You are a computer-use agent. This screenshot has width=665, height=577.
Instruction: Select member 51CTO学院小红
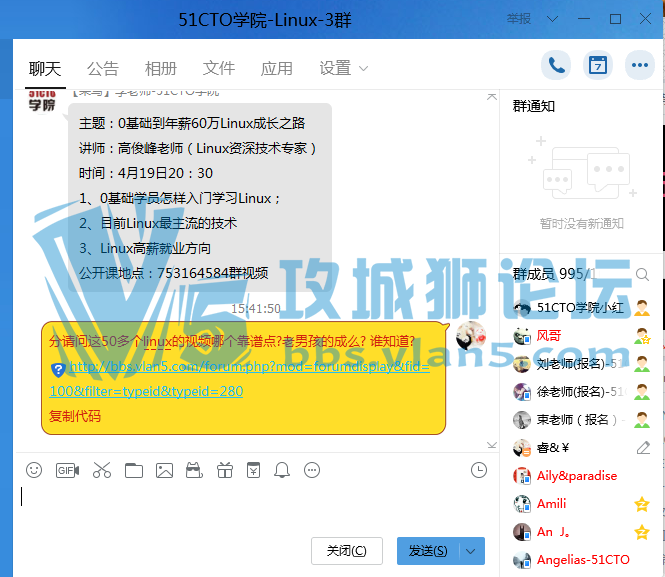pos(582,308)
